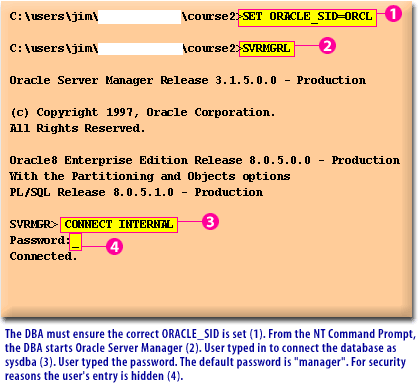The width and height of the screenshot is (420, 390).
Task: Click the 'All Rights Reserved.' line
Action: (77, 128)
